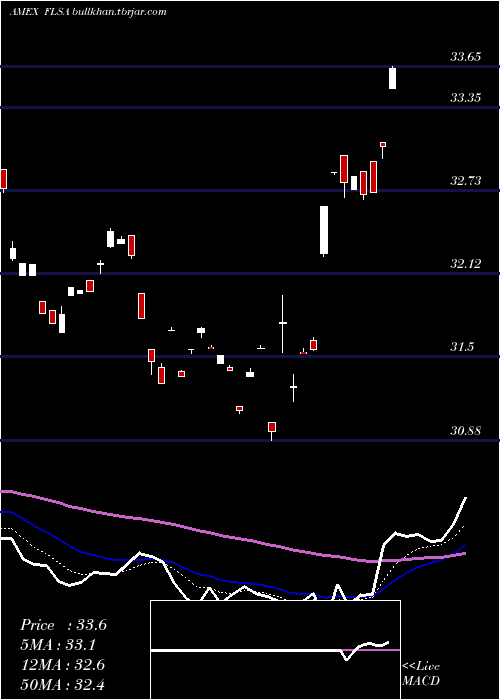Viewport: 500px width, 700px height.
Task: Click the MACD inset panel
Action: 275,650
